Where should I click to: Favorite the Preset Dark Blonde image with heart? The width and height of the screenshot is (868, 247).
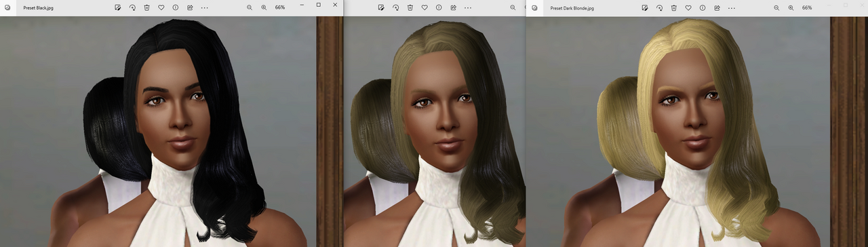coord(688,7)
